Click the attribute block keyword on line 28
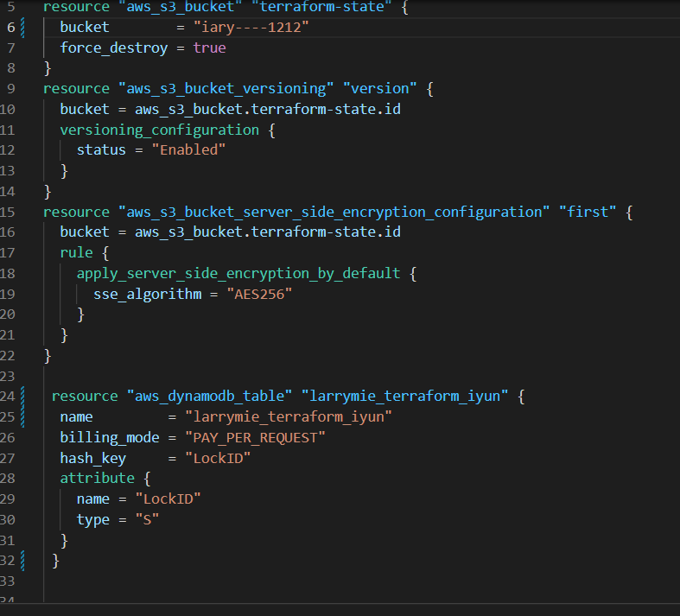Image resolution: width=680 pixels, height=616 pixels. coord(97,478)
